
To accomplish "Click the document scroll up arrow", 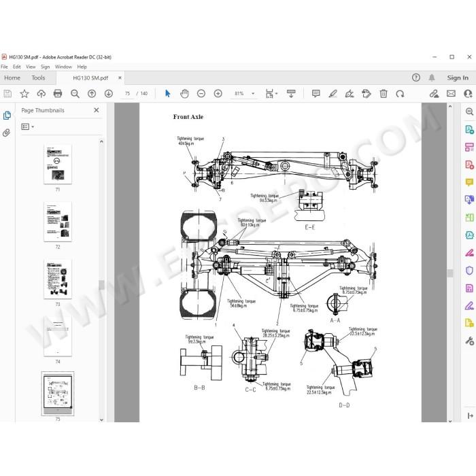I will click(x=450, y=107).
